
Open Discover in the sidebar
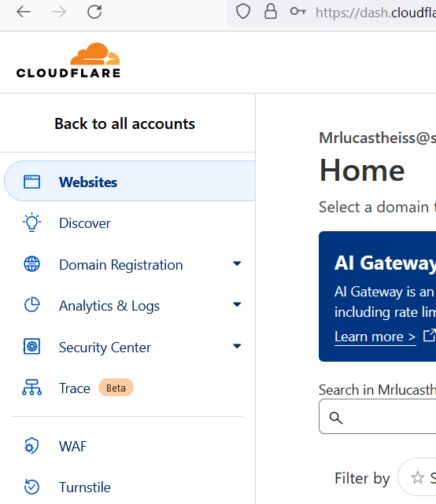pos(85,223)
